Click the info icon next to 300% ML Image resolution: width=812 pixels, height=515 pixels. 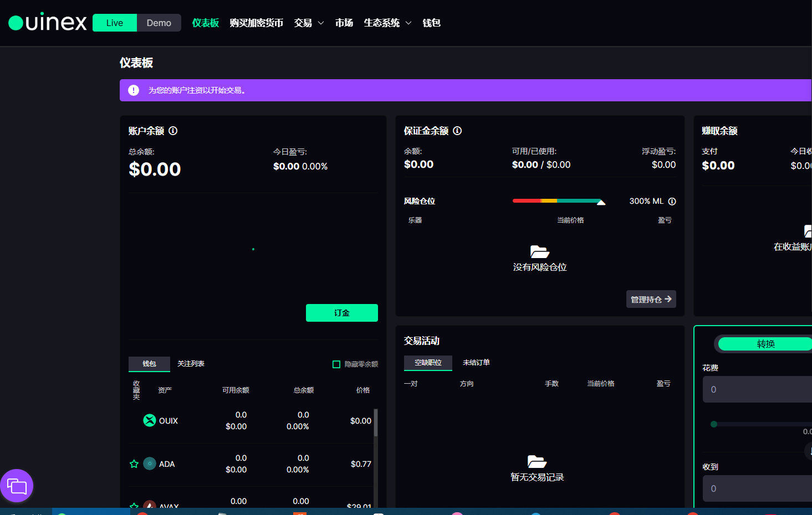pos(672,202)
